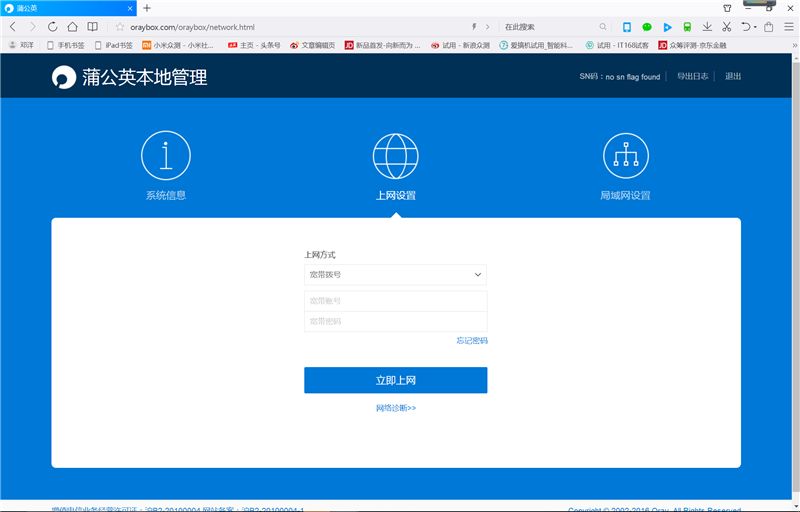Click the search engine chevron before 在此搜索

coord(487,27)
